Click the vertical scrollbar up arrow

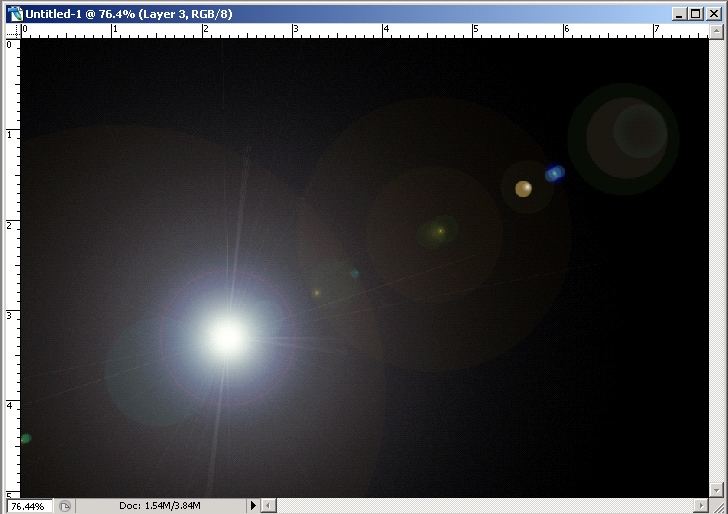point(716,32)
